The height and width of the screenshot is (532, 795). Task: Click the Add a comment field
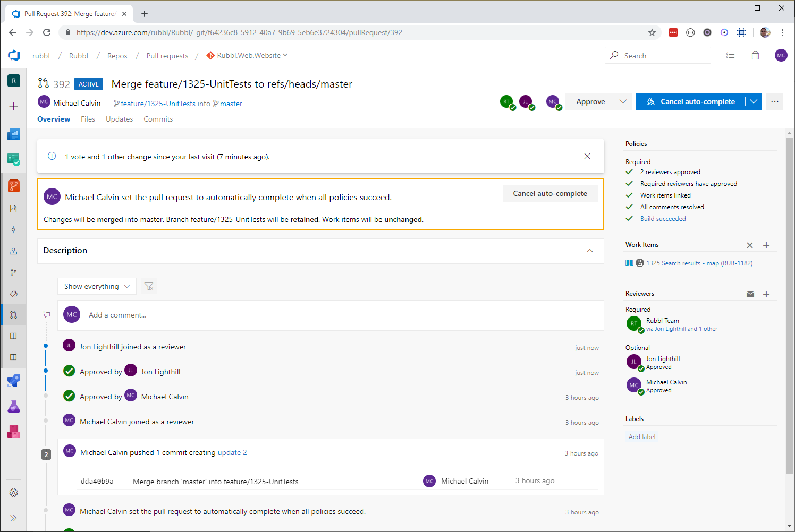(x=331, y=315)
